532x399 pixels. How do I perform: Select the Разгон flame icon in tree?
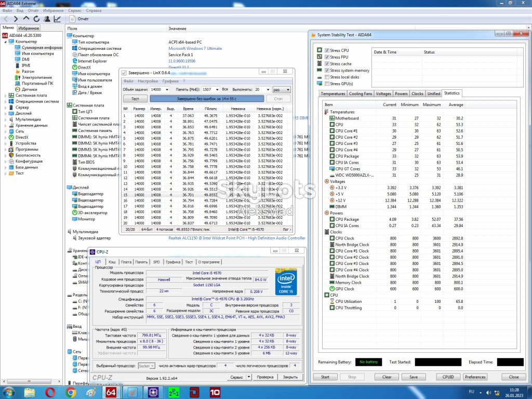pyautogui.click(x=18, y=71)
